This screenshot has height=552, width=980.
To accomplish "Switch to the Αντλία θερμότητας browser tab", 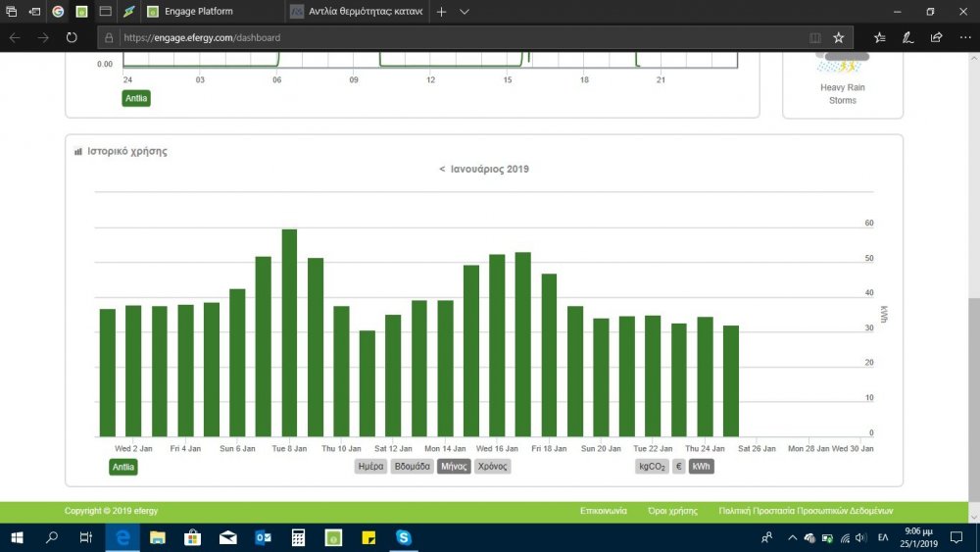I will [x=357, y=12].
